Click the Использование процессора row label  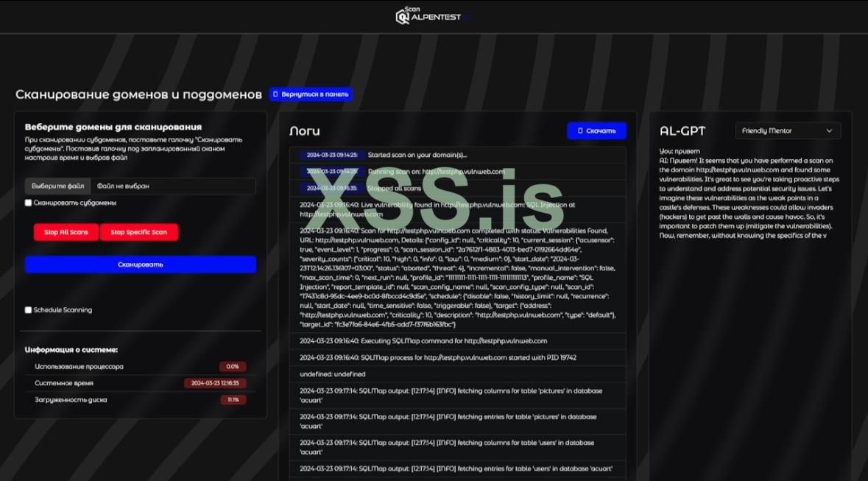click(x=80, y=367)
